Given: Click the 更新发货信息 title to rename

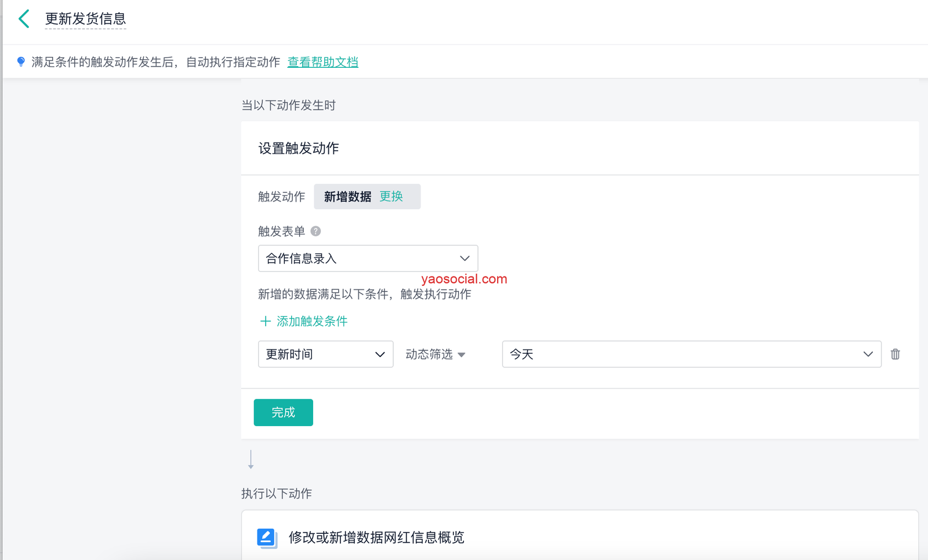Looking at the screenshot, I should click(85, 19).
